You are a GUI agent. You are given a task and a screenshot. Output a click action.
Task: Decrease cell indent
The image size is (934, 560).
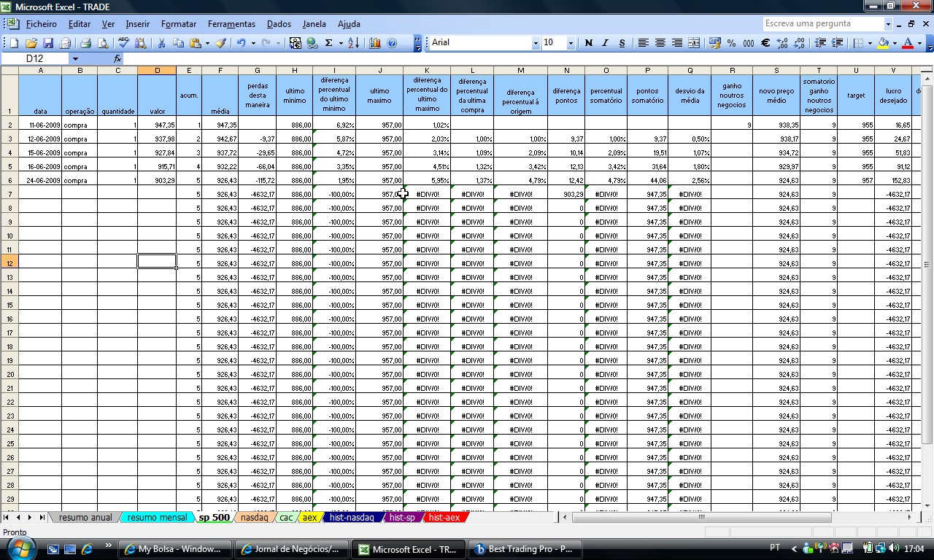[x=820, y=43]
